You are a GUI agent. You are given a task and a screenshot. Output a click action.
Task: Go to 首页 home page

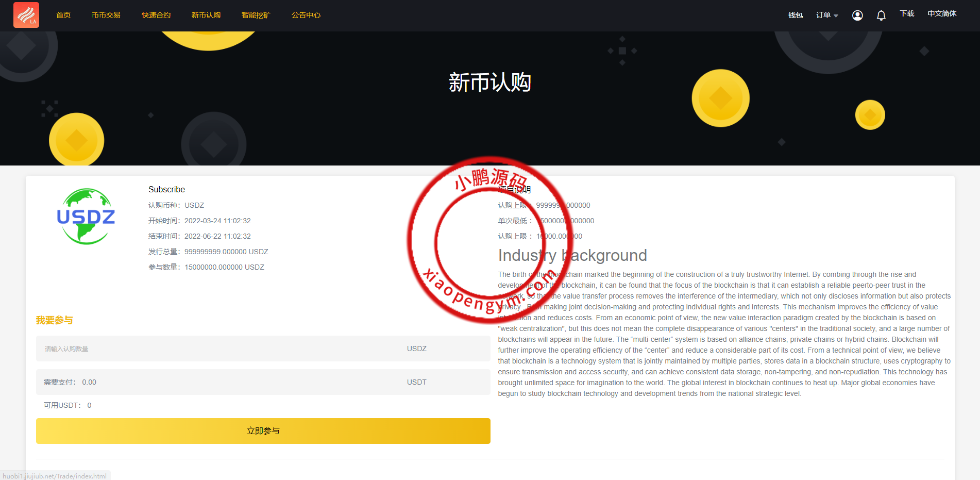[x=63, y=15]
